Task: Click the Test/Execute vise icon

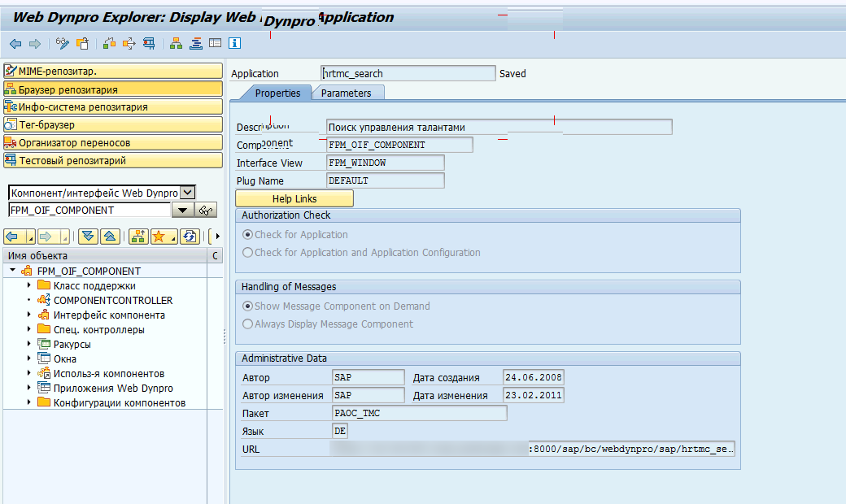Action: 149,44
